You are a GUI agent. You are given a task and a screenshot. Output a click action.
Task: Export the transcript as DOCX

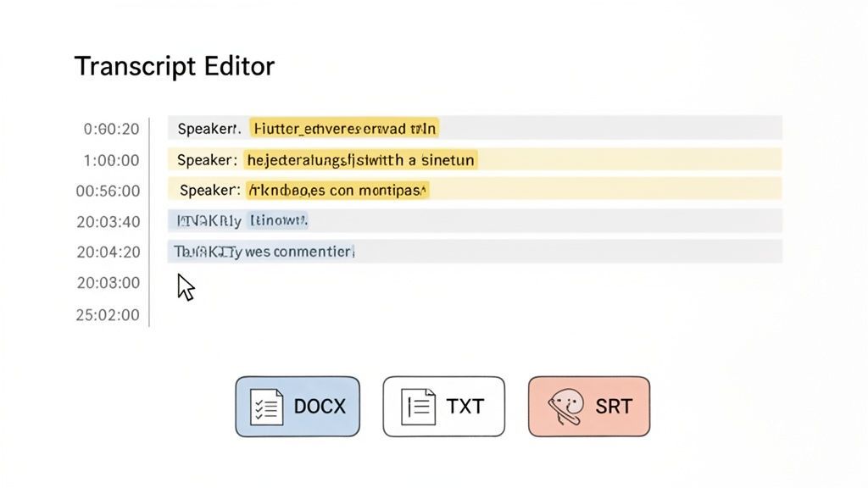coord(297,406)
